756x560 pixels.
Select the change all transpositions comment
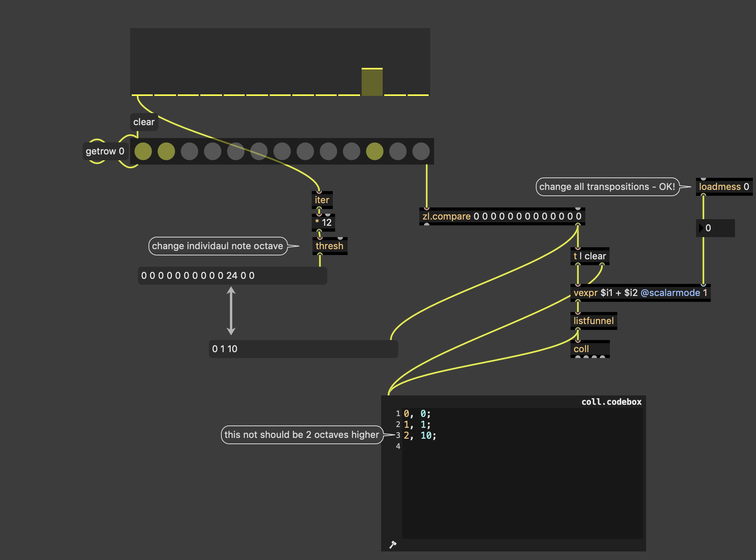(x=607, y=187)
